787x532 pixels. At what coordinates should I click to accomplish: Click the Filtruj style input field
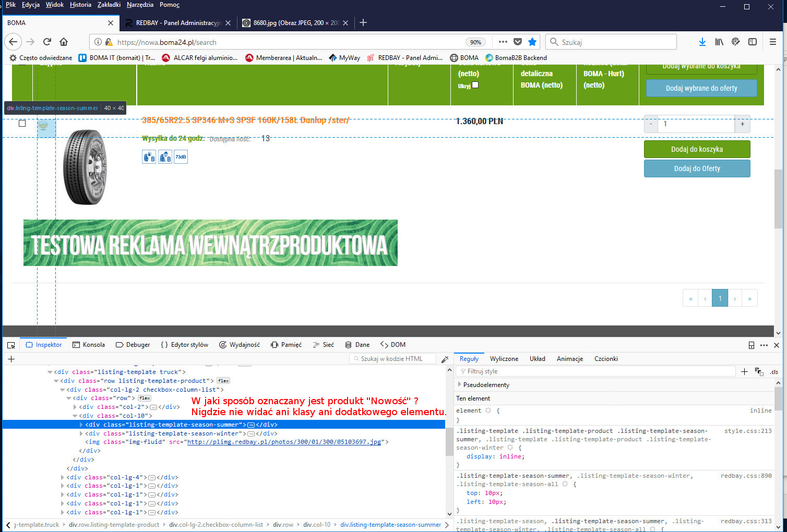coord(595,371)
